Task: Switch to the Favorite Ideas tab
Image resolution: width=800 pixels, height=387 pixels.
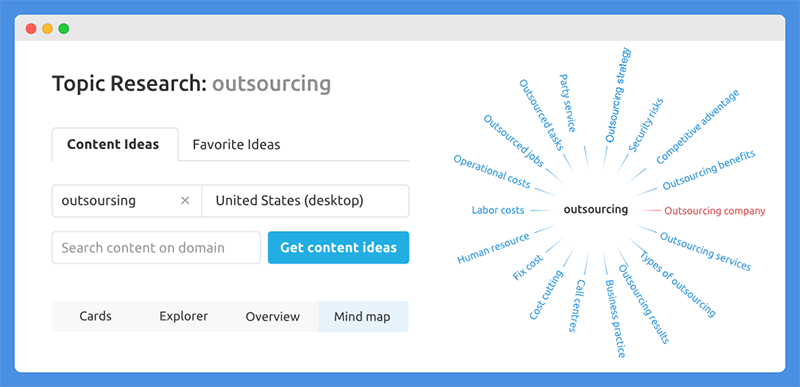Action: pos(236,145)
